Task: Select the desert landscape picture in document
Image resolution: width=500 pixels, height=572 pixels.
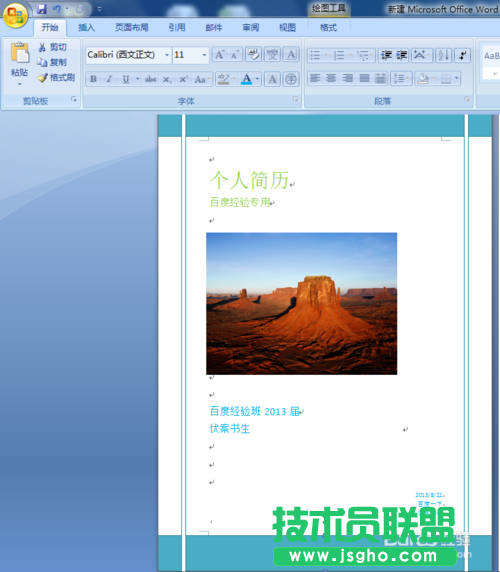Action: 302,304
